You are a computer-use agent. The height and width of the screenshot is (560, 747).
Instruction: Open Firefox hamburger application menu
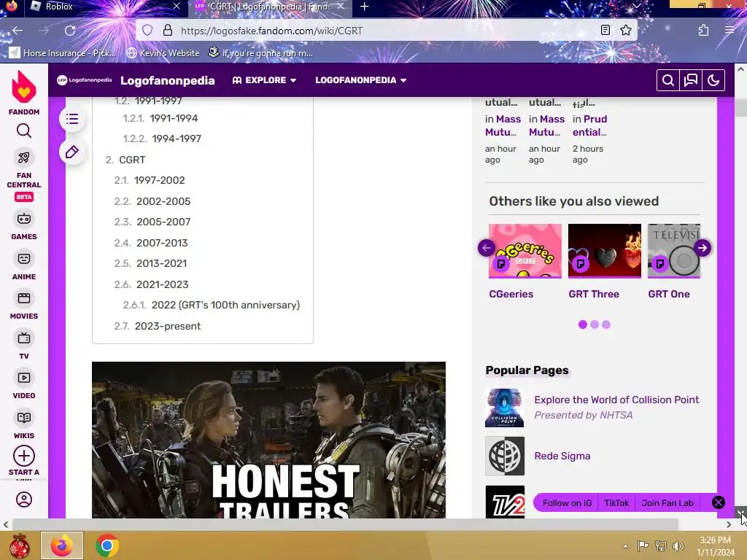(x=729, y=31)
